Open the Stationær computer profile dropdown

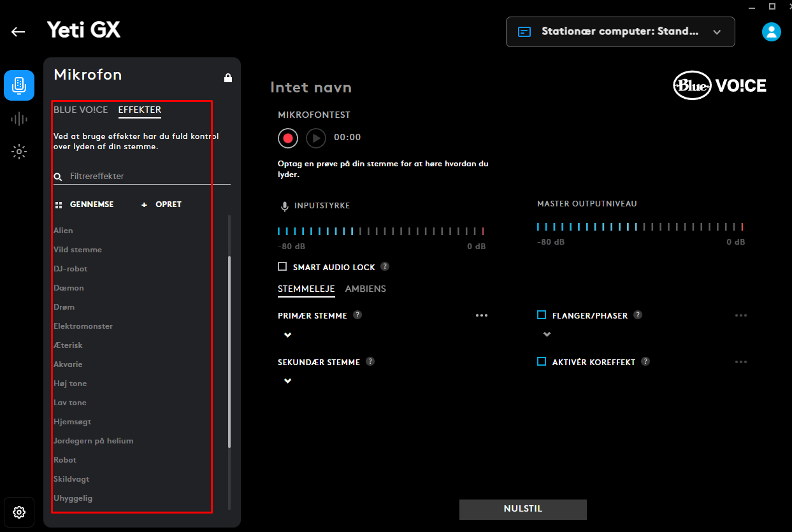tap(620, 32)
